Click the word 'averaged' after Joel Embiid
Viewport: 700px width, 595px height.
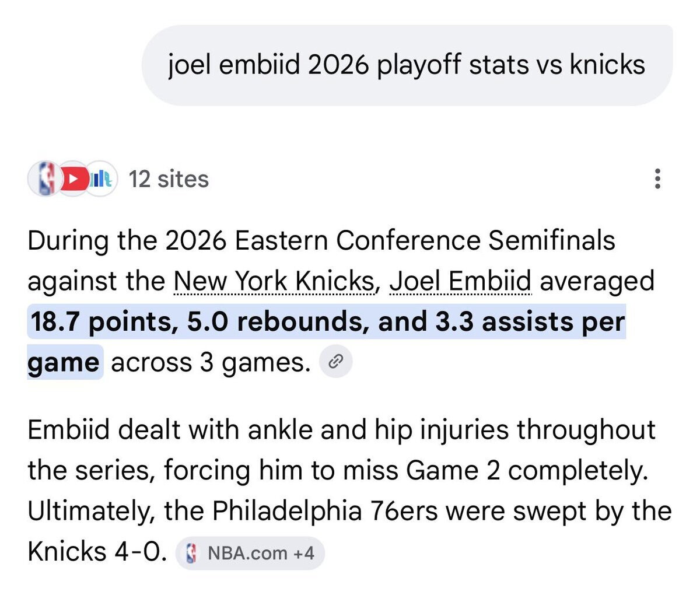pos(597,281)
